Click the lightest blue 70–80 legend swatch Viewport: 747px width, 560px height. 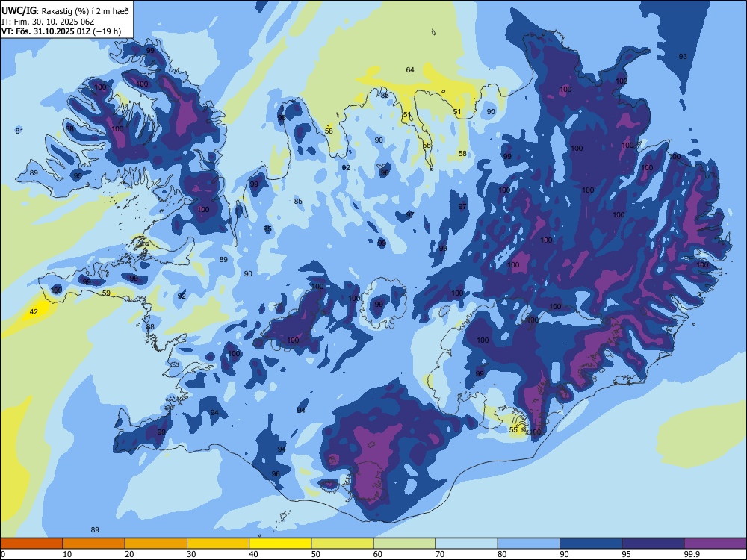click(x=467, y=544)
